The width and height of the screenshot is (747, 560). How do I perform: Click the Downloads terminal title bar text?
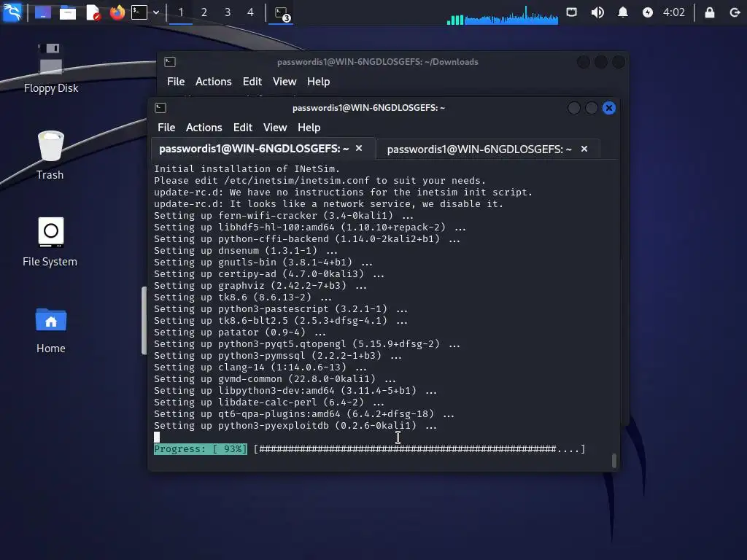tap(377, 62)
